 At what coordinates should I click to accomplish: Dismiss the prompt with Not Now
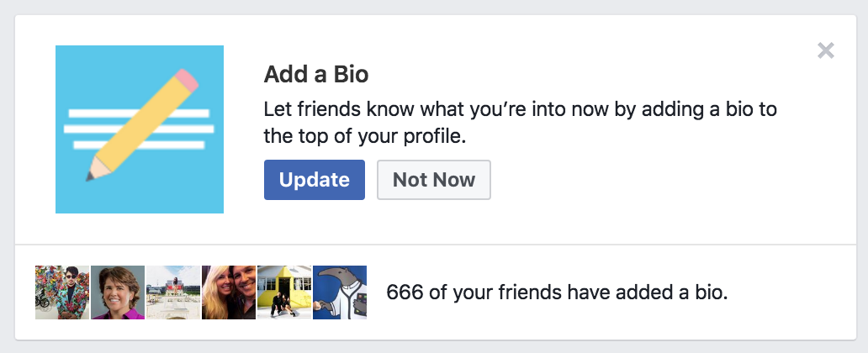(433, 180)
